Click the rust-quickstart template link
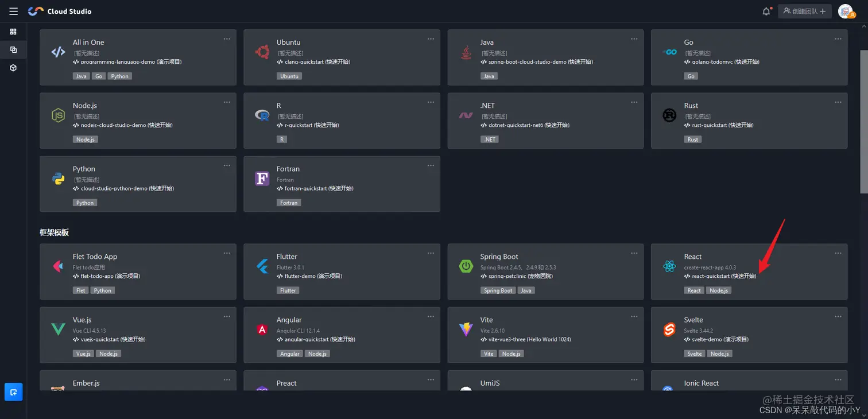 (719, 125)
